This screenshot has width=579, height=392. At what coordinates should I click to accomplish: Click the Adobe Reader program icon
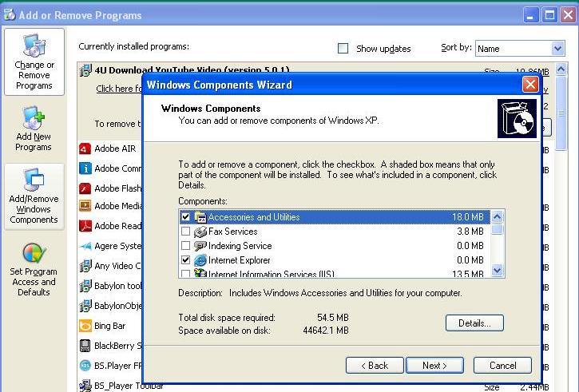pyautogui.click(x=85, y=226)
